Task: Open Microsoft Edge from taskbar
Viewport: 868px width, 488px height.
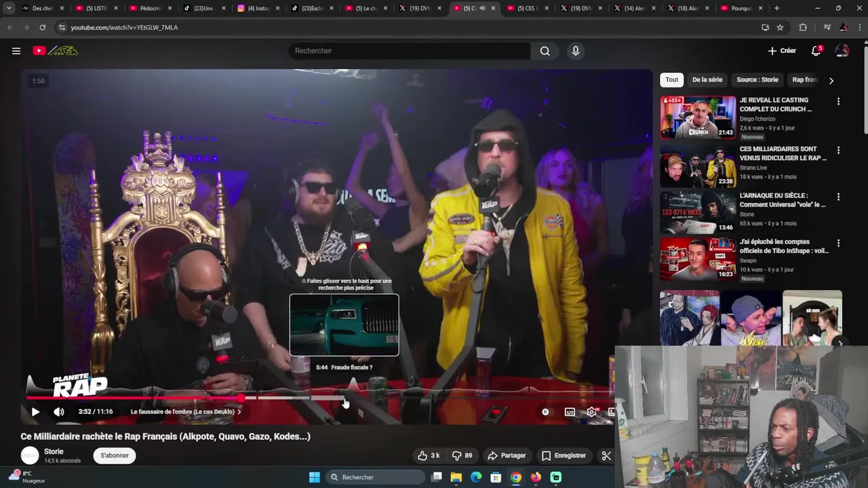Action: point(476,477)
